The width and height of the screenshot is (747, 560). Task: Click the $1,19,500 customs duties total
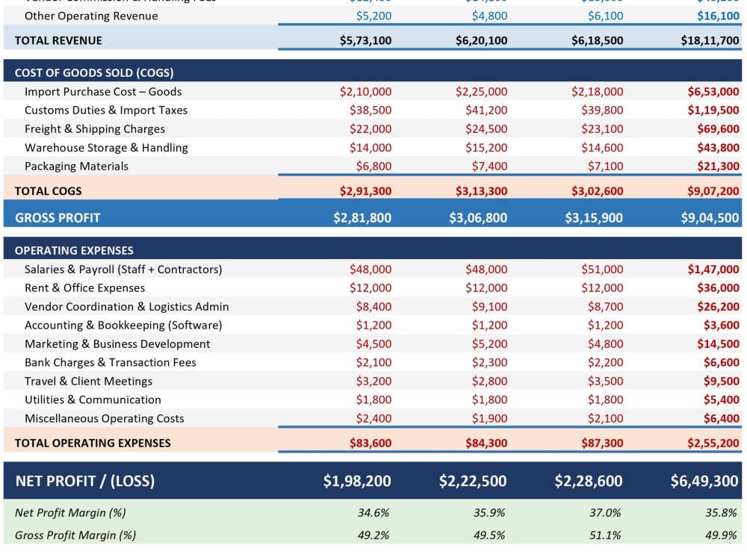(713, 110)
